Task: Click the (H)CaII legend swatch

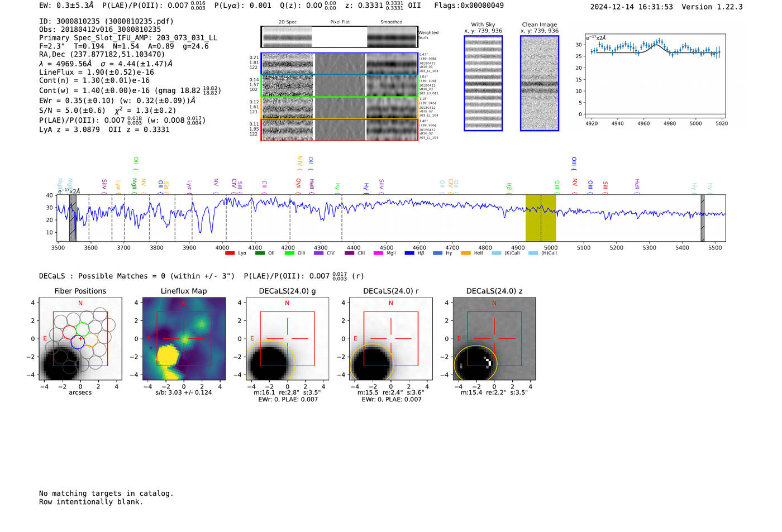Action: click(x=533, y=253)
